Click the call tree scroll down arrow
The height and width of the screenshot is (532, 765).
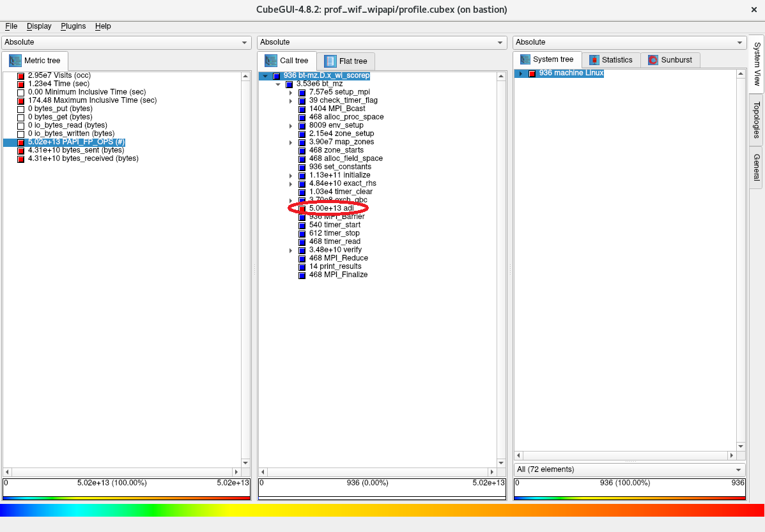501,463
